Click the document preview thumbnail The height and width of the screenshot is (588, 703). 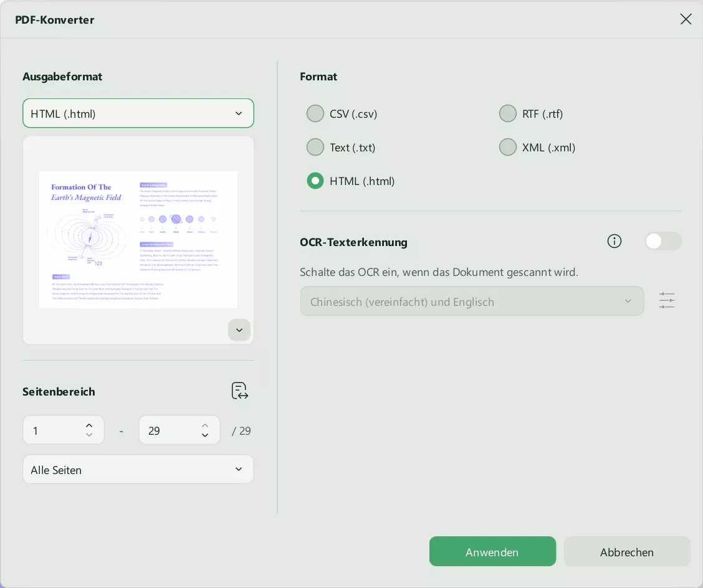pos(138,239)
